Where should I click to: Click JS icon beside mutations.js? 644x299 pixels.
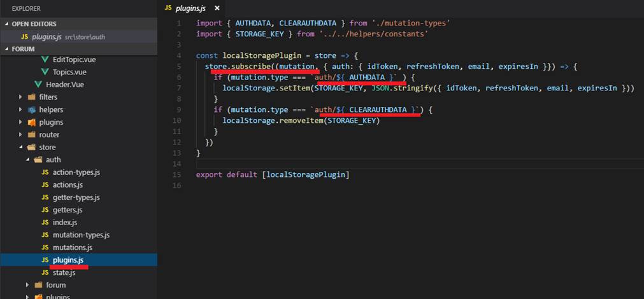[45, 247]
